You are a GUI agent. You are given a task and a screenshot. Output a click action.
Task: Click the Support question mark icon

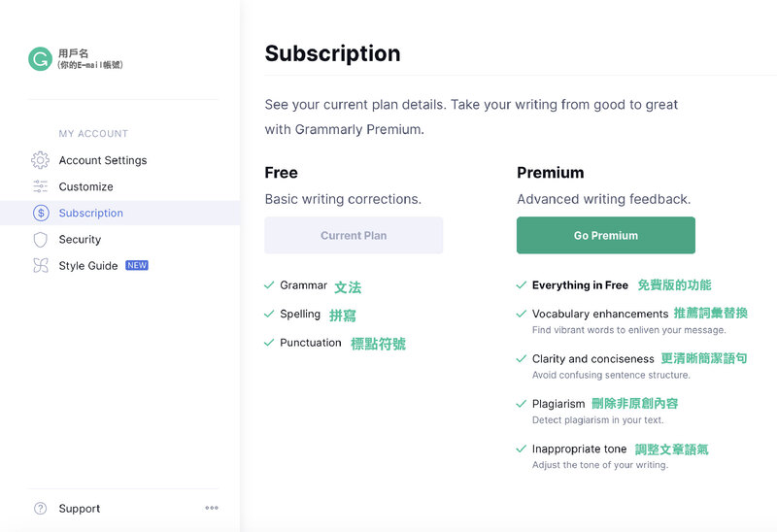pyautogui.click(x=40, y=508)
